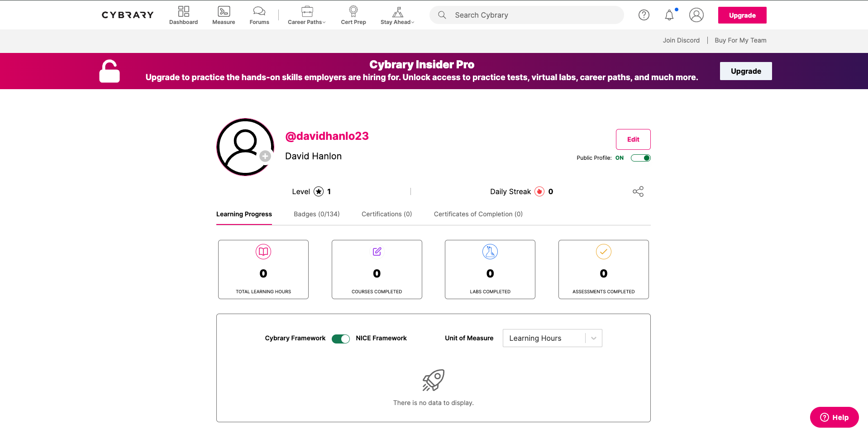Click the Total Learning Hours book icon

coord(263,252)
